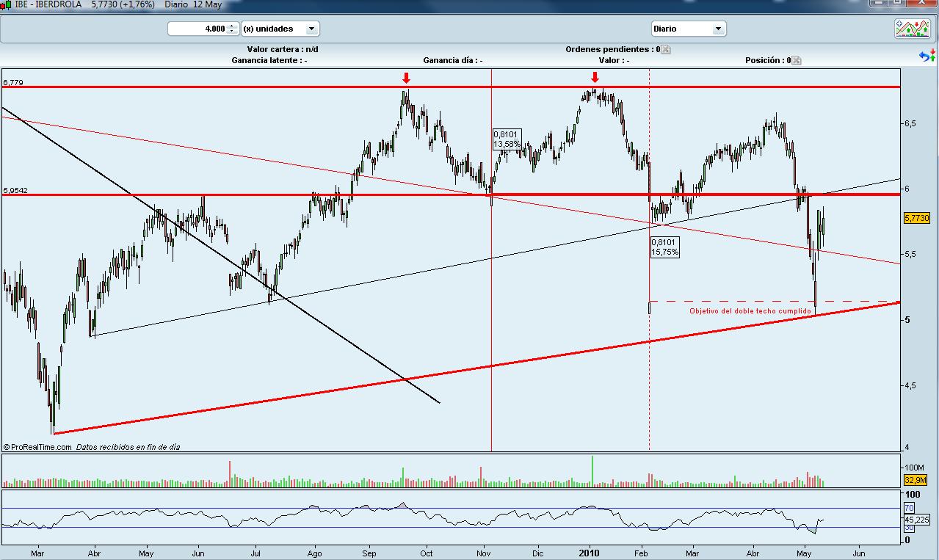Click the ProRealTime.com copyright text

[37, 446]
